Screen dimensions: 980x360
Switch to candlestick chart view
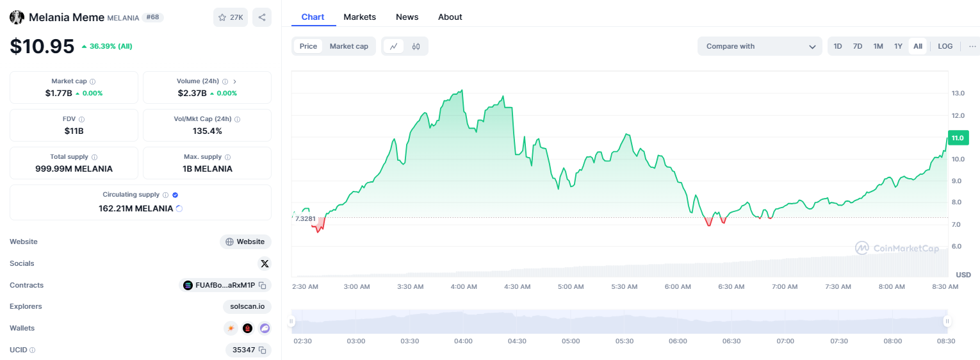416,46
